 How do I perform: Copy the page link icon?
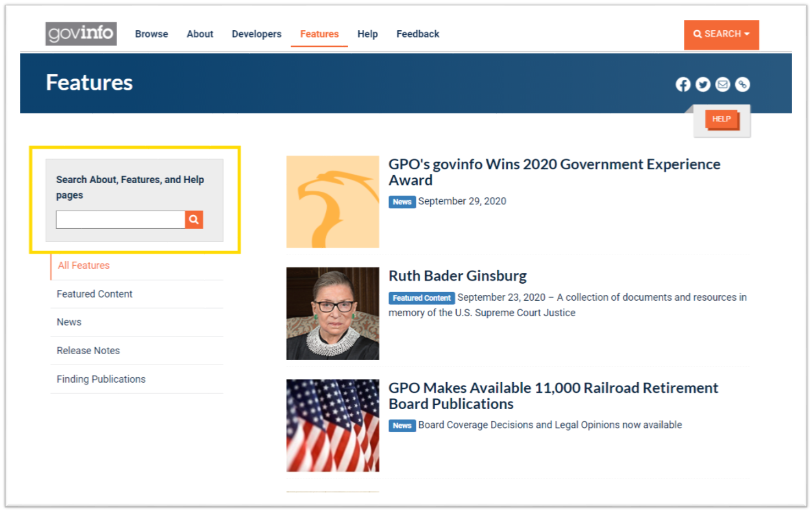[x=742, y=84]
